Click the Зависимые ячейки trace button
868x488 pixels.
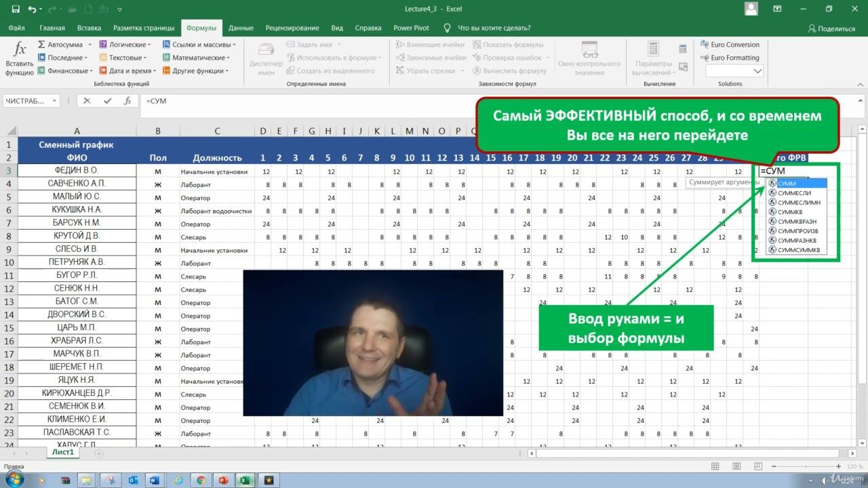(x=431, y=58)
